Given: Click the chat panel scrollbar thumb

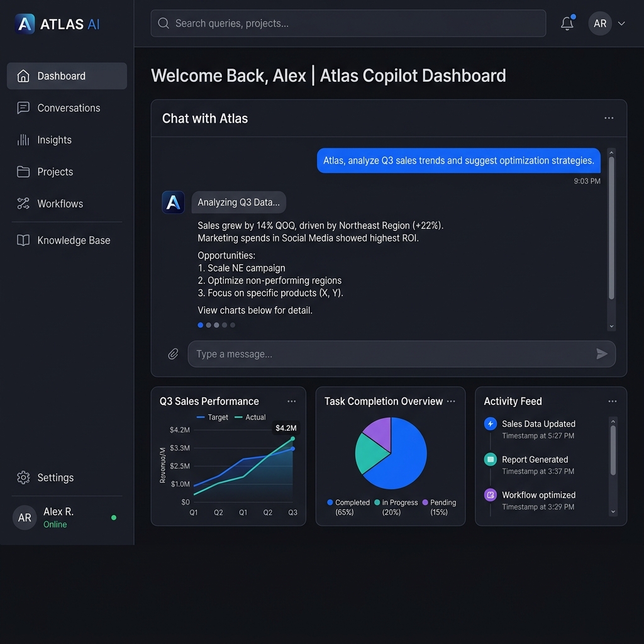Looking at the screenshot, I should pos(611,228).
